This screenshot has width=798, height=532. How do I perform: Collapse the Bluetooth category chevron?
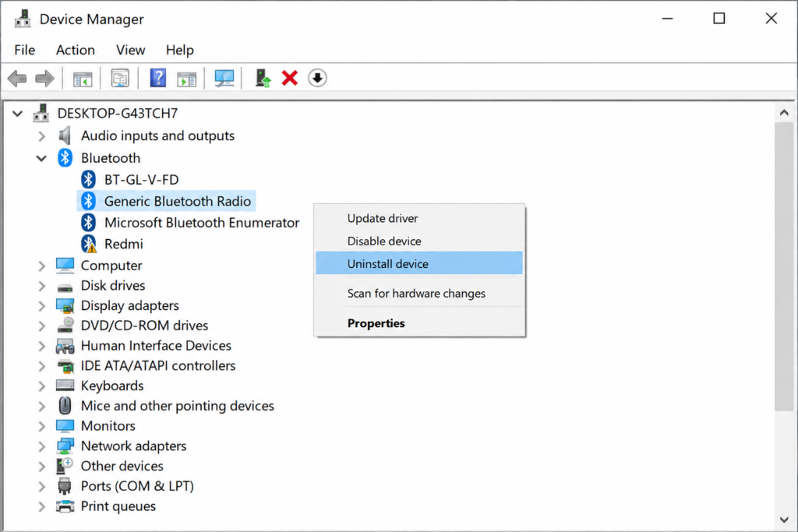click(41, 158)
